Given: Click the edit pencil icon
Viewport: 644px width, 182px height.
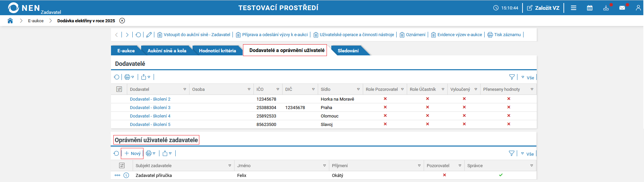Looking at the screenshot, I should (149, 35).
